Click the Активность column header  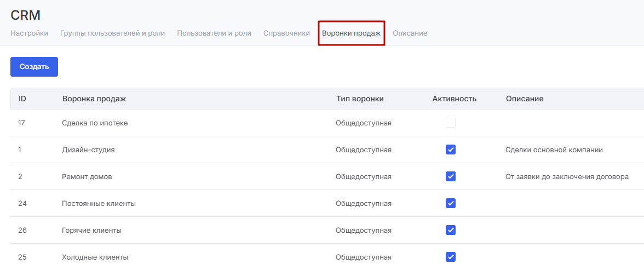tap(454, 99)
